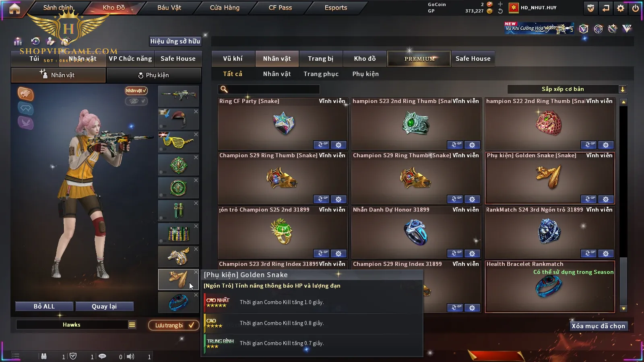Open the Hawks character list menu
The height and width of the screenshot is (362, 644).
(x=132, y=325)
